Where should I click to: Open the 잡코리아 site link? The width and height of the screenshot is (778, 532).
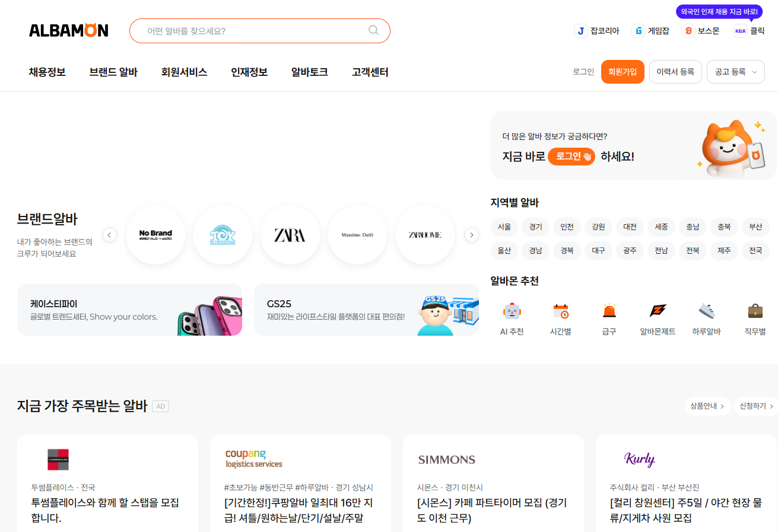point(596,31)
